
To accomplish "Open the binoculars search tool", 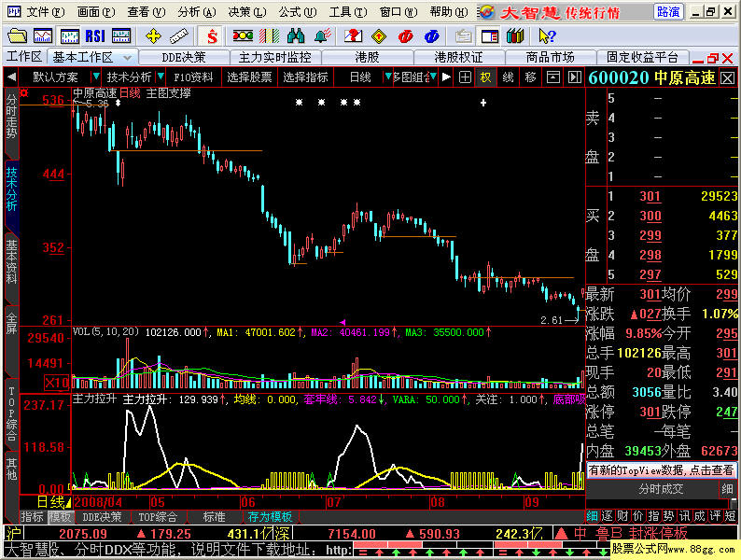I will click(x=295, y=35).
